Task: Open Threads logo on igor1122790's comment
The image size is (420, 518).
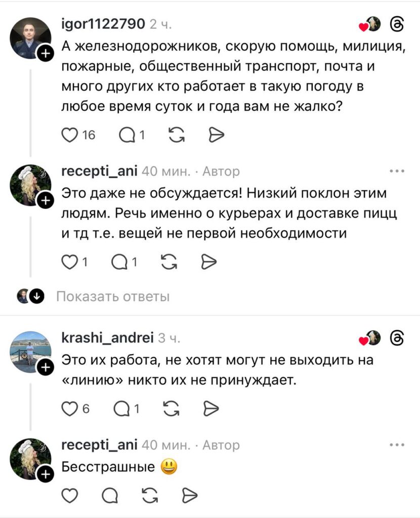Action: tap(397, 24)
